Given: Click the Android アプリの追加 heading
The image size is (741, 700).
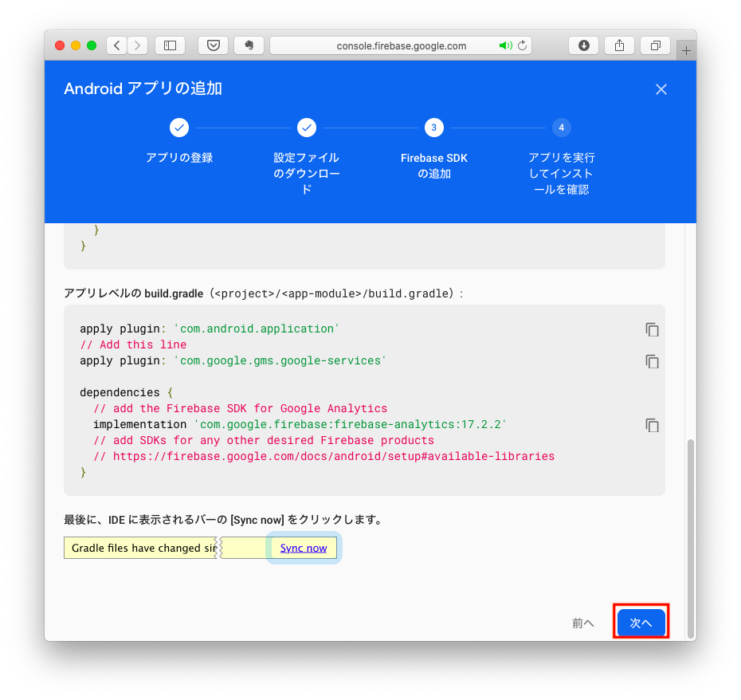Looking at the screenshot, I should tap(143, 88).
